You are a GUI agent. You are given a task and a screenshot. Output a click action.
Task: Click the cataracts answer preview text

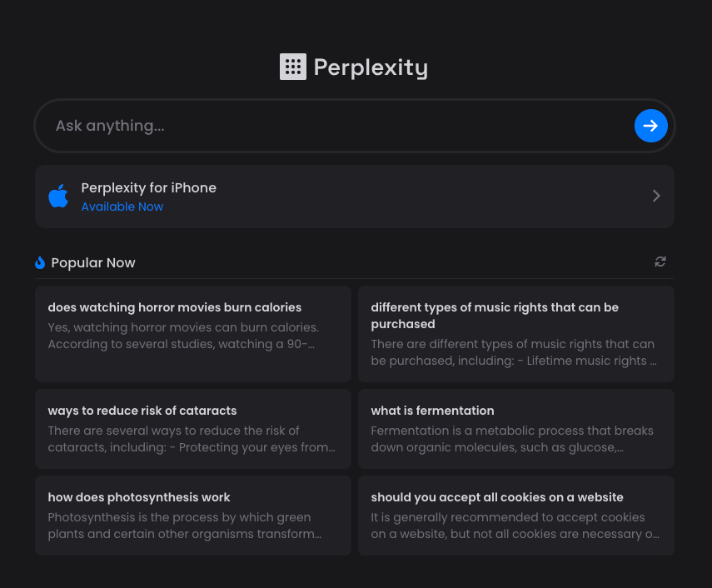click(x=192, y=439)
